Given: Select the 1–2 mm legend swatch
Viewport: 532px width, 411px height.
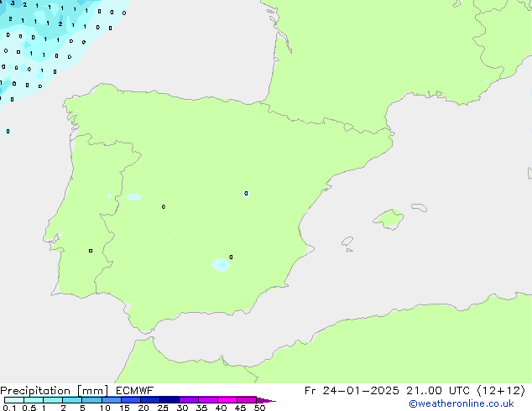Looking at the screenshot, I should tap(53, 400).
